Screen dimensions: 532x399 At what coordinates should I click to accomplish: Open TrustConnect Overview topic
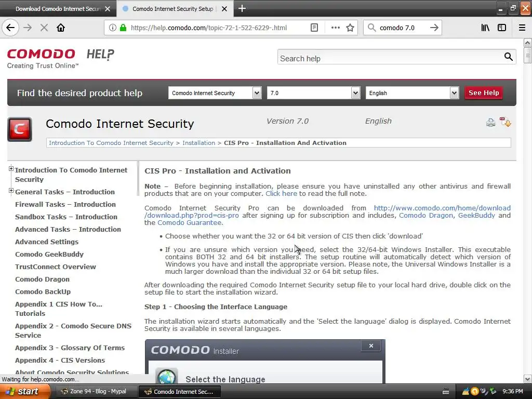coord(56,267)
